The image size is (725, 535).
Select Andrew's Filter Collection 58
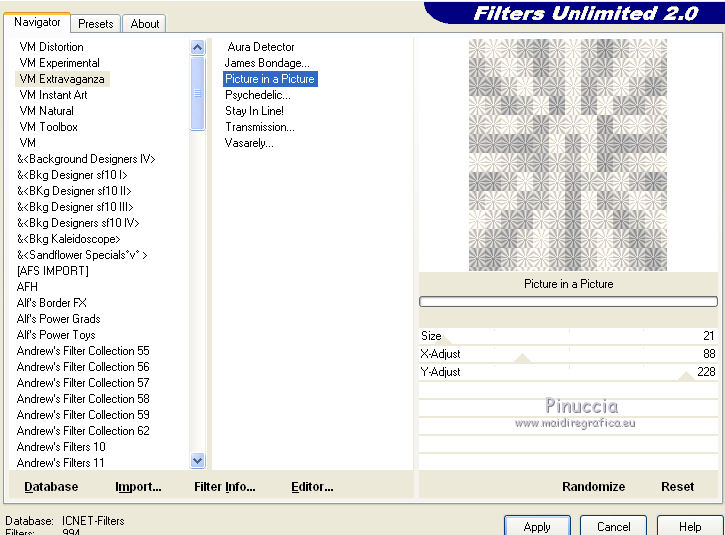click(83, 399)
